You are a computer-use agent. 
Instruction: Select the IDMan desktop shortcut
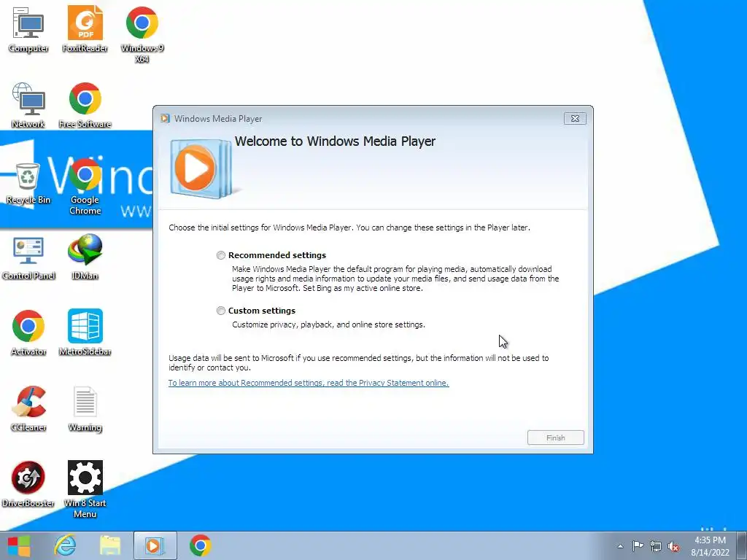pos(85,257)
